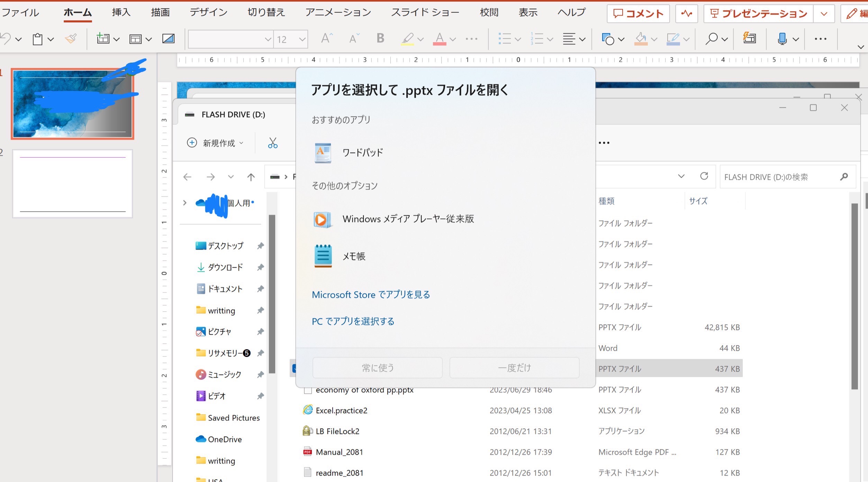The image size is (868, 482).
Task: Click the Increase font size icon
Action: coord(326,38)
